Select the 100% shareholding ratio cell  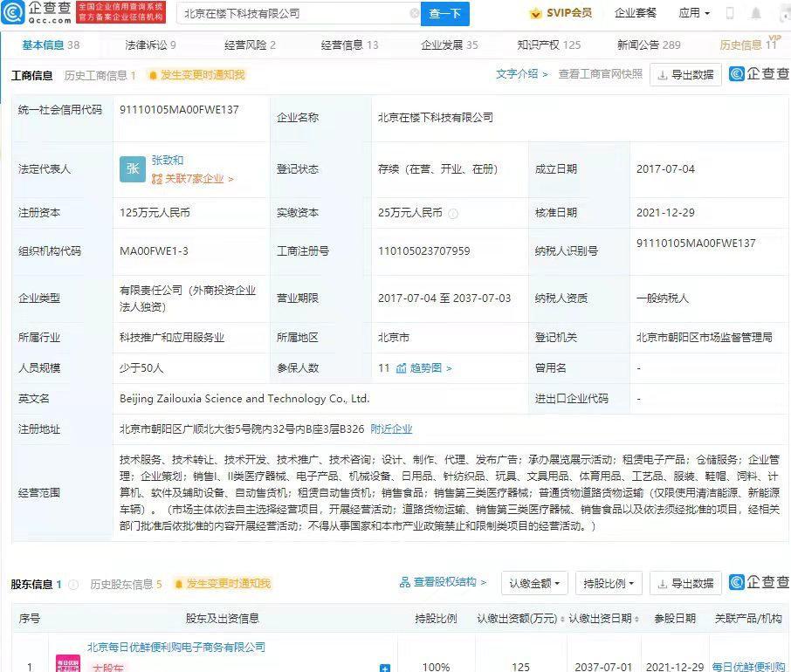pos(436,667)
